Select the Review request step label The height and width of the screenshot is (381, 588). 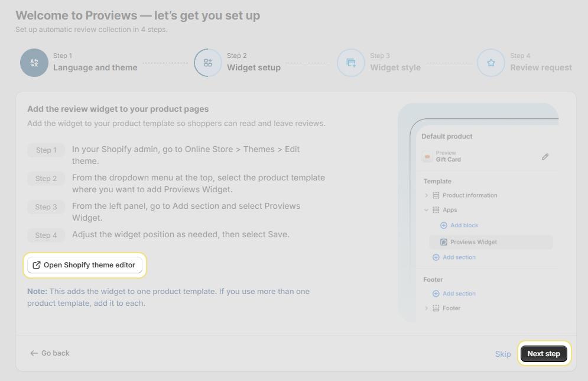coord(541,67)
